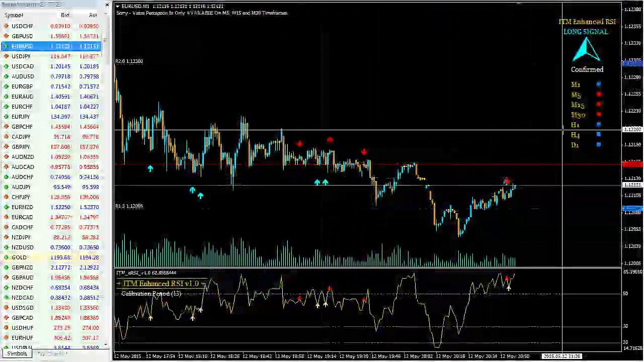
Task: Select USDHUF in Market Watch
Action: 51,328
